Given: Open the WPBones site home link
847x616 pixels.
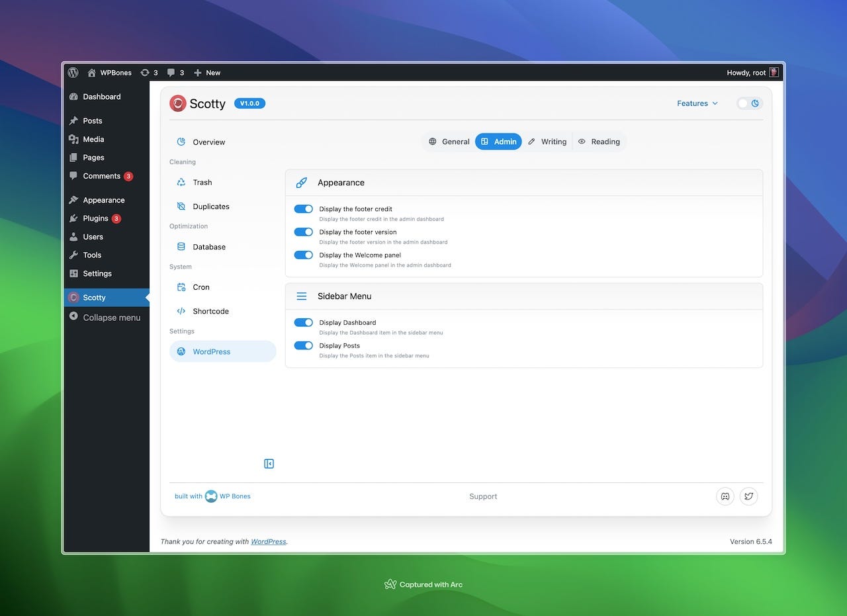Looking at the screenshot, I should [x=109, y=72].
